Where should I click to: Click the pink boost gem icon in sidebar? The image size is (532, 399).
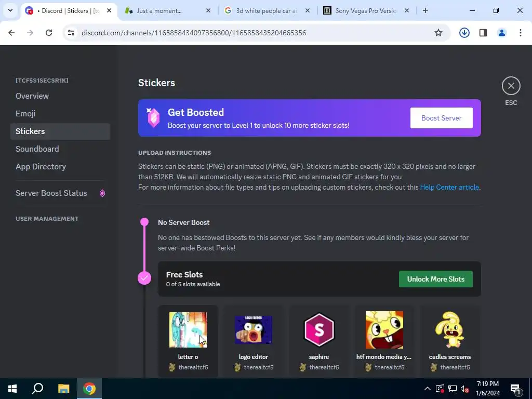(102, 193)
